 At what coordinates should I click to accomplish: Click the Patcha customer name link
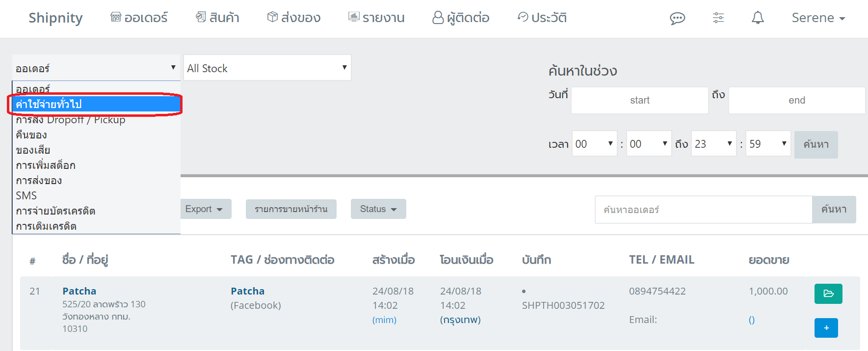click(79, 291)
